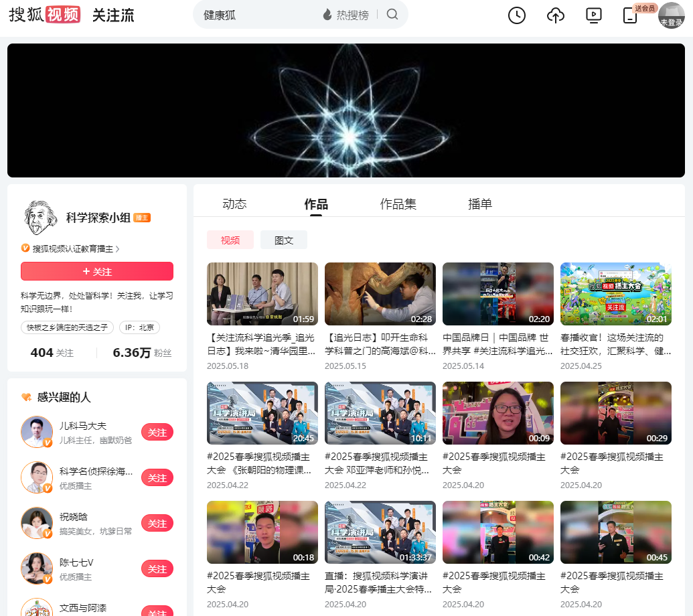
Task: Play the 00:09 video thumbnail
Action: pos(497,413)
